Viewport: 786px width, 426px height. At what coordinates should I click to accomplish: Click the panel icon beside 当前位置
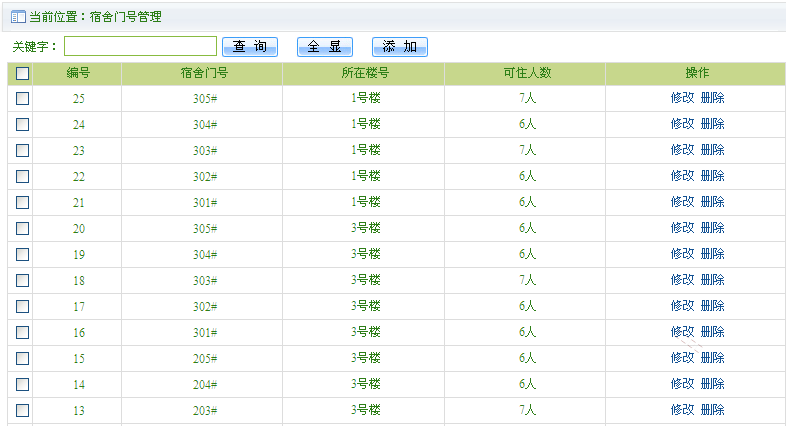coord(18,17)
